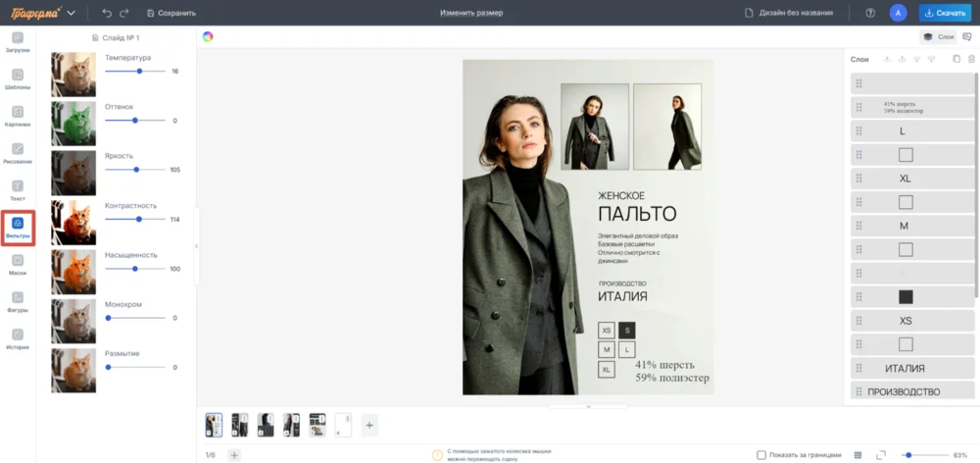980x463 pixels.
Task: Delete layer using trash icon
Action: coord(971,59)
